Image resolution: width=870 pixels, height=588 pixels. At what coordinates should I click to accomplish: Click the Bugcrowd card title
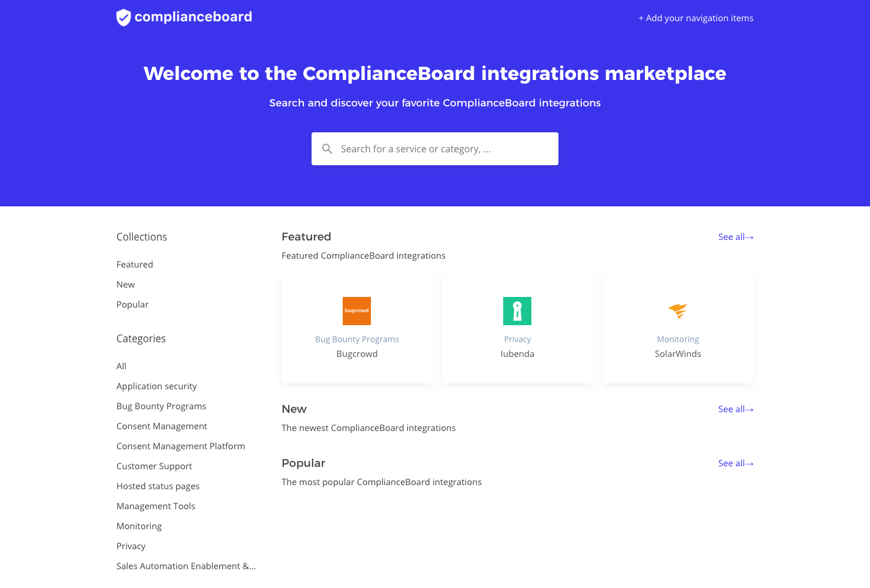pyautogui.click(x=357, y=354)
